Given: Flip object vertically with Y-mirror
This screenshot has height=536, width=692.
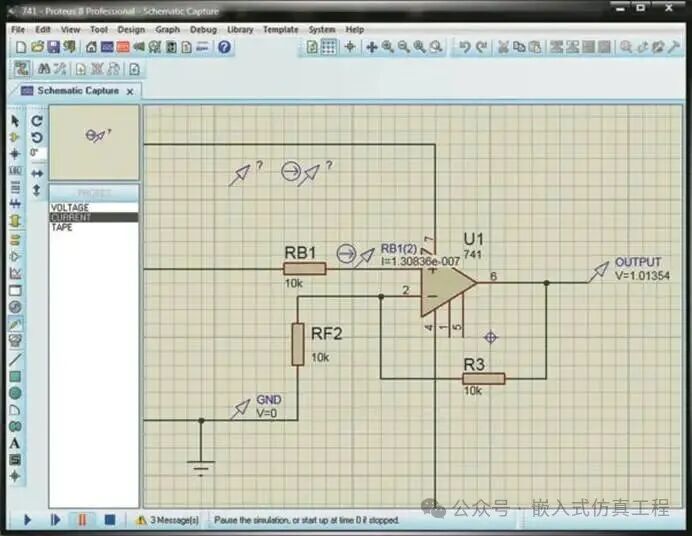Looking at the screenshot, I should [x=37, y=191].
